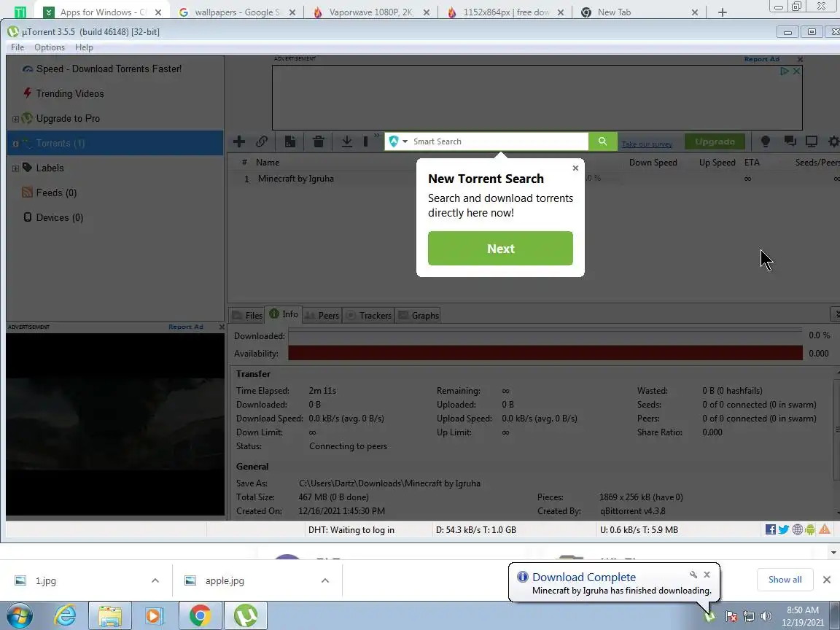840x630 pixels.
Task: Click the sidebar video advertisement
Action: click(115, 424)
